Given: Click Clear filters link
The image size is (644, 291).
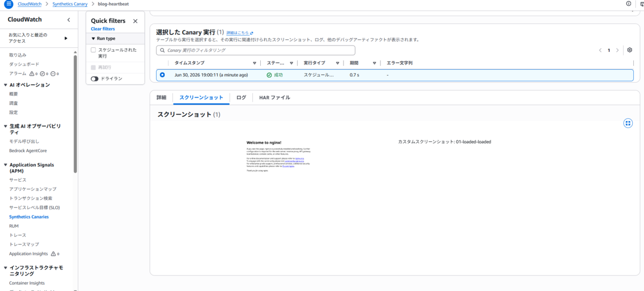Looking at the screenshot, I should click(x=103, y=29).
